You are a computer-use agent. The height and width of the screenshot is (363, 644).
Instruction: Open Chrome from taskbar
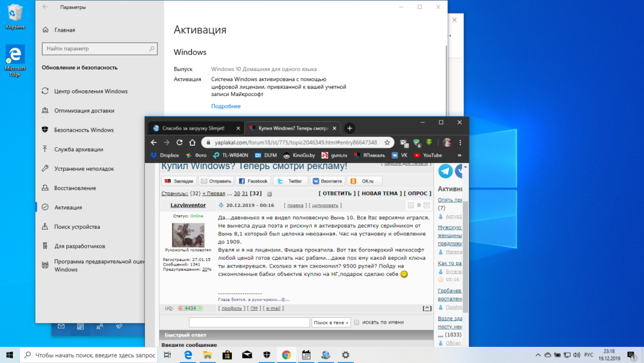[287, 355]
